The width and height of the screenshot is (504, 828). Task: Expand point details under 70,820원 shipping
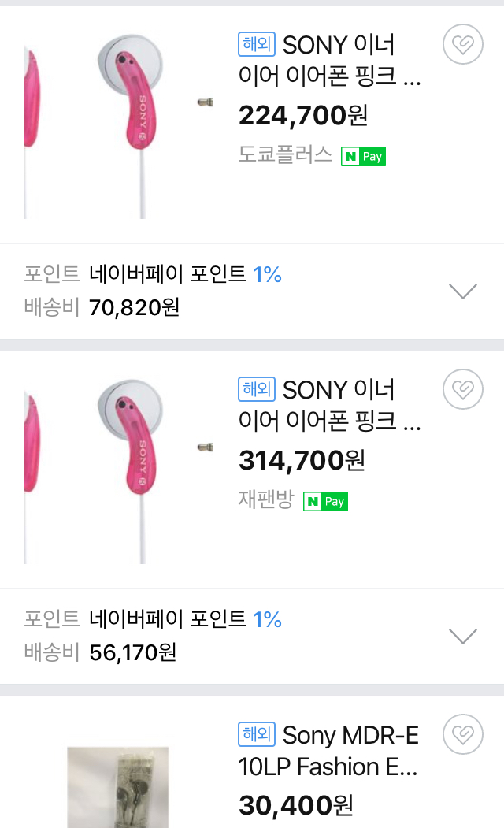(x=462, y=291)
